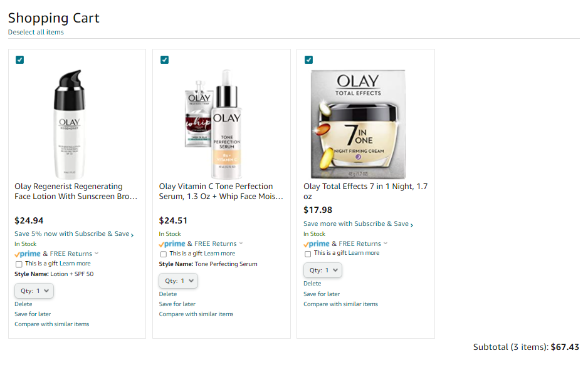Click the 'Deselect all items' link
Image resolution: width=588 pixels, height=365 pixels.
click(x=36, y=33)
